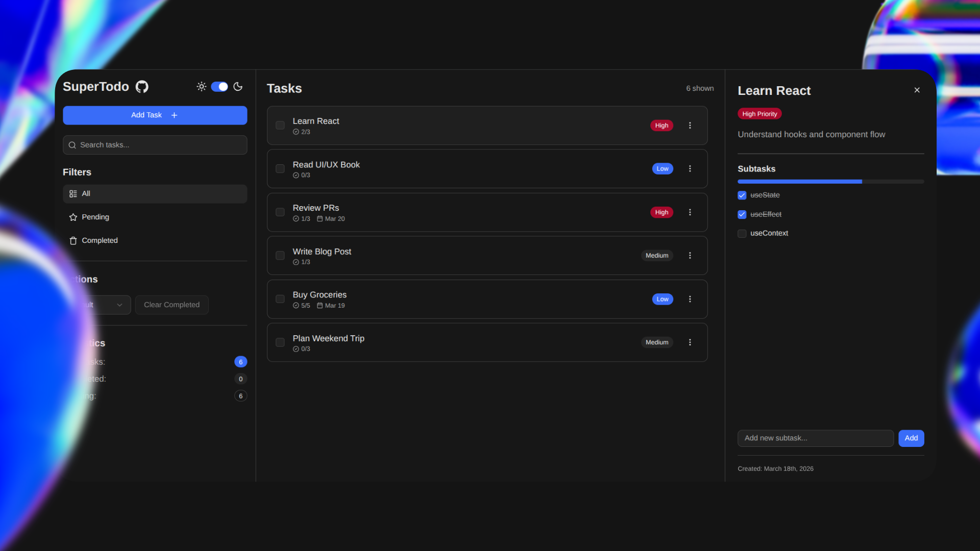Click the Mar 19 due date on Buy Groceries
Image resolution: width=980 pixels, height=551 pixels.
coord(331,306)
